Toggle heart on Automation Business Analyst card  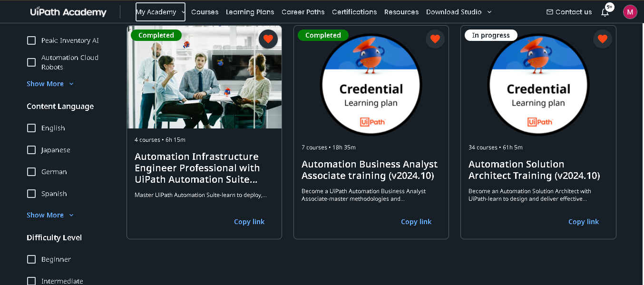pos(435,39)
